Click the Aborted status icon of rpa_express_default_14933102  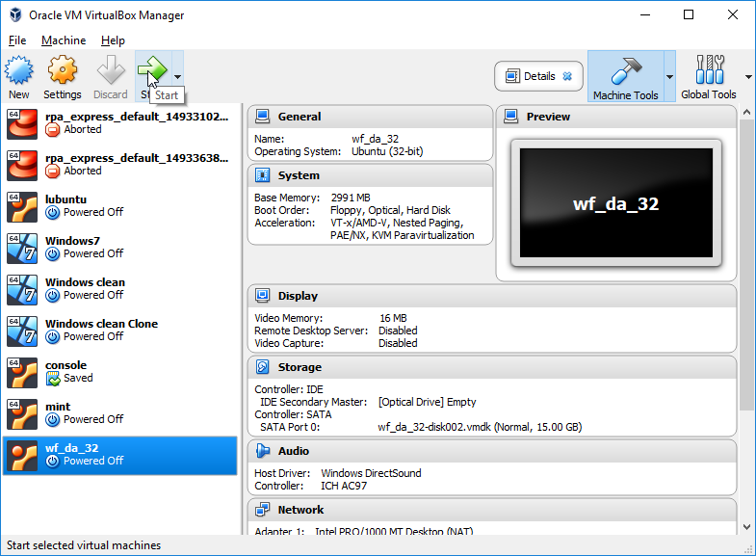coord(52,130)
